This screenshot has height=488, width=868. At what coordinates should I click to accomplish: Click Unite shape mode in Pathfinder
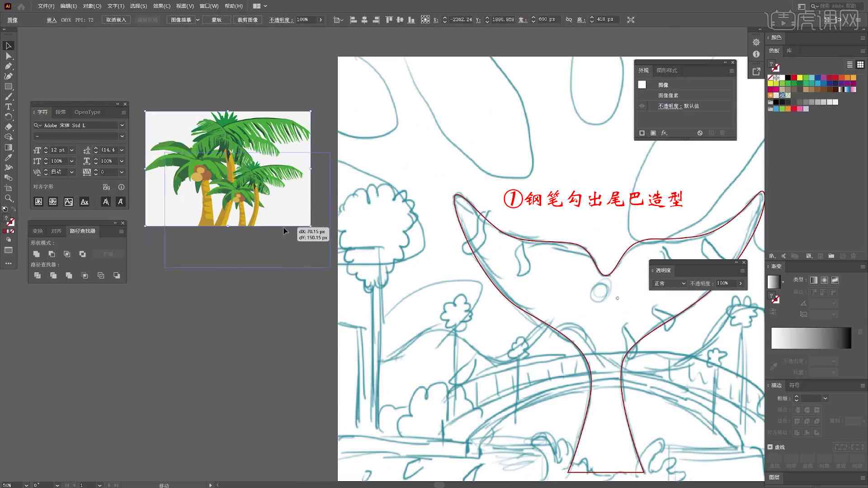pyautogui.click(x=37, y=254)
